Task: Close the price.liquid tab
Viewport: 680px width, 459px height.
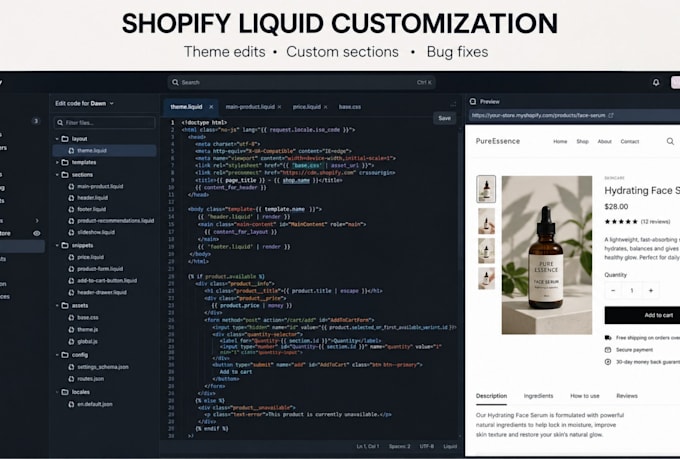Action: [326, 107]
